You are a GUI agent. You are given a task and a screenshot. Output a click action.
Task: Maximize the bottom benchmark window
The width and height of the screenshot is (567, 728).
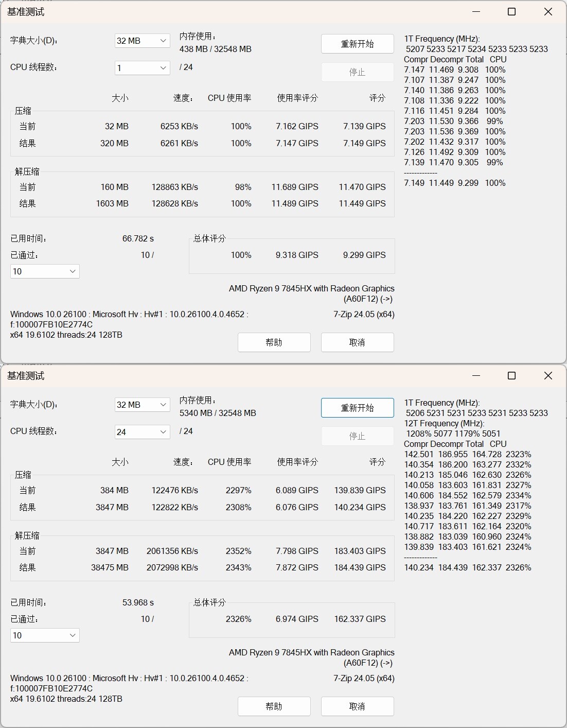pyautogui.click(x=511, y=375)
